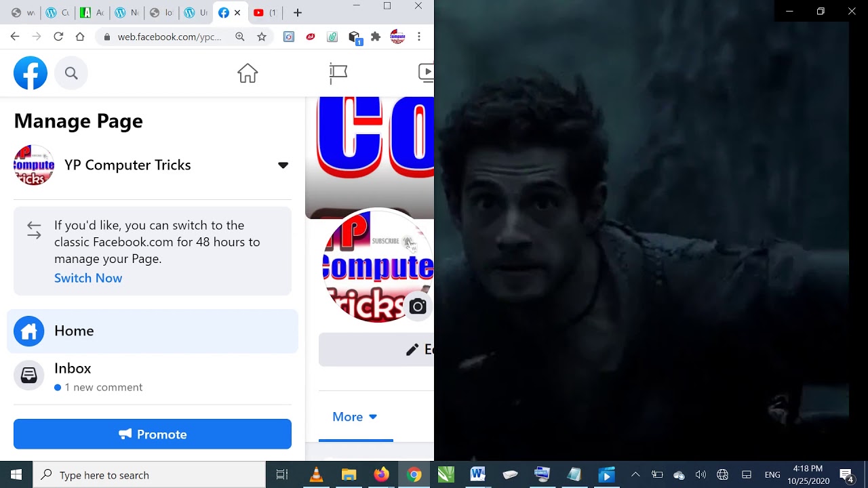The image size is (868, 488).
Task: Click the ENG language indicator
Action: pos(772,475)
